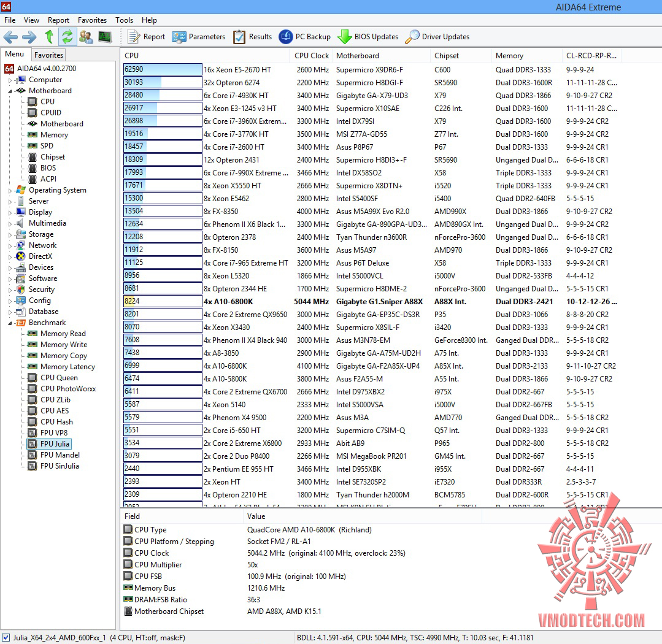Open the Memory Read benchmark

pos(63,334)
